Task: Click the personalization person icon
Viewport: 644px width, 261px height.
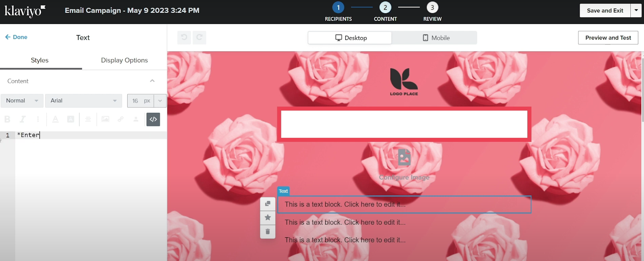Action: click(x=136, y=119)
